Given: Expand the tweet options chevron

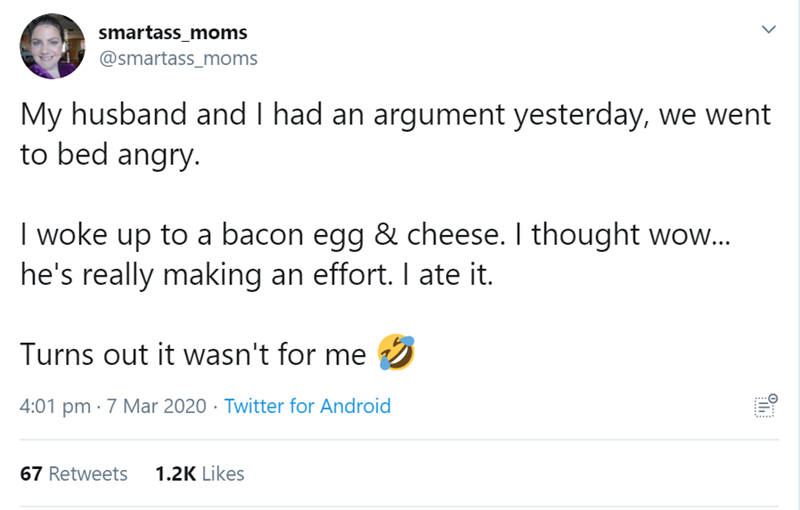Looking at the screenshot, I should pos(767,32).
